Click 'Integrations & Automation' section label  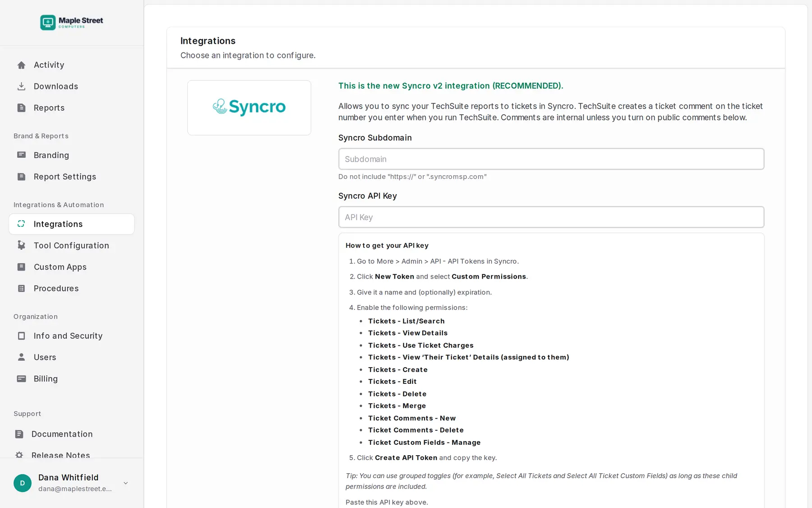click(x=59, y=205)
